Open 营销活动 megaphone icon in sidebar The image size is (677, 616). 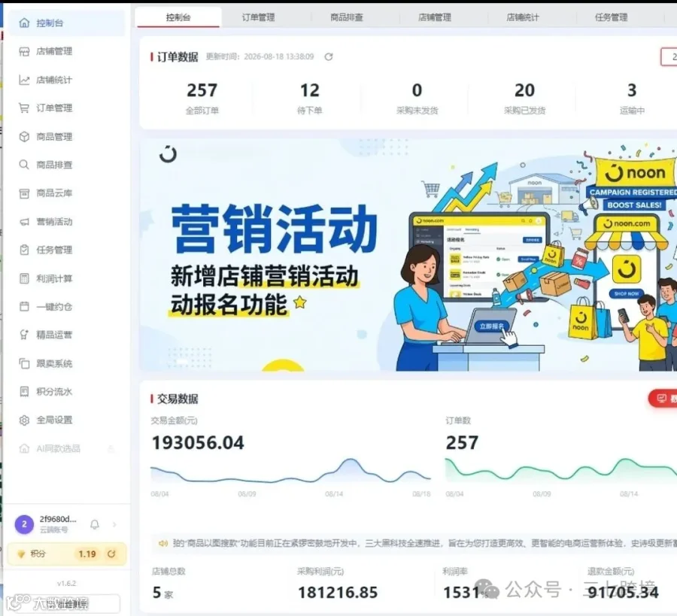coord(25,222)
